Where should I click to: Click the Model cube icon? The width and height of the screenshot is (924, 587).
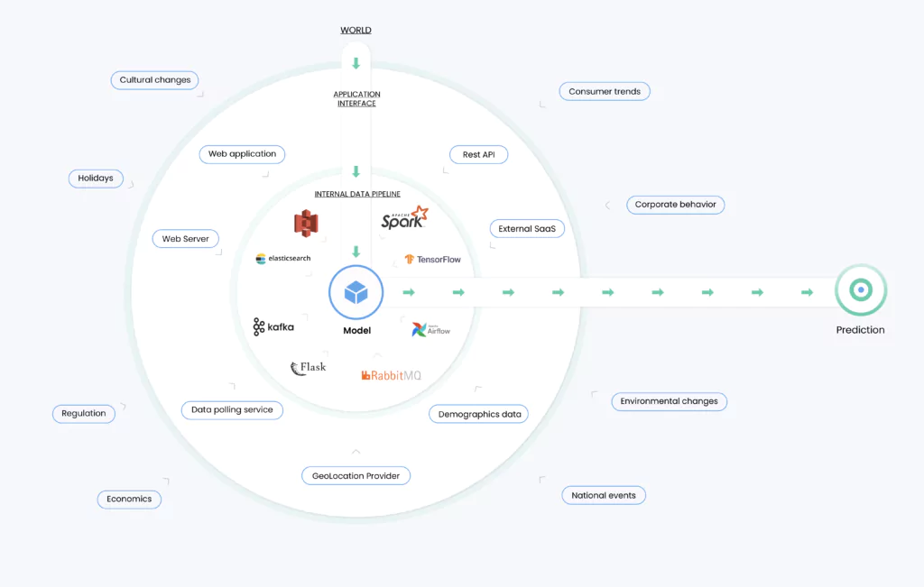point(356,293)
